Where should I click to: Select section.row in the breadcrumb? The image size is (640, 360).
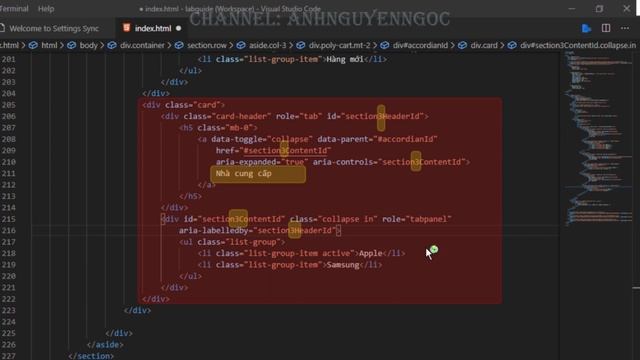(x=207, y=45)
